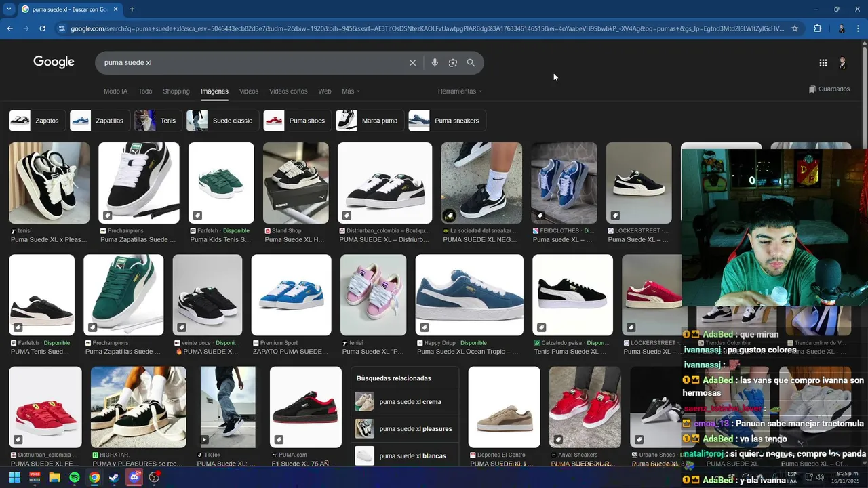Open the Happy Dripp Ocean Tropic image
Image resolution: width=868 pixels, height=488 pixels.
click(x=469, y=295)
